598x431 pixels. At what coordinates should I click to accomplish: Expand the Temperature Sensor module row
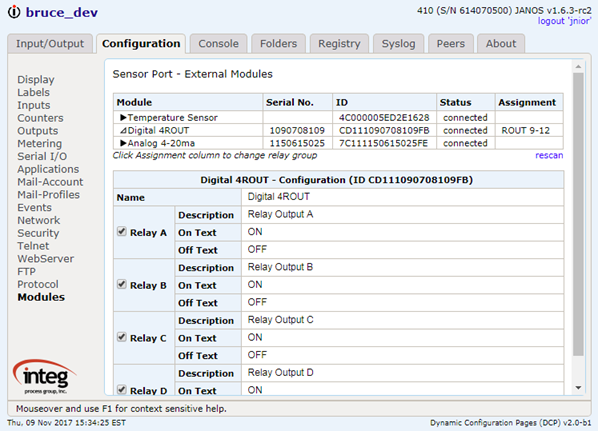[123, 117]
